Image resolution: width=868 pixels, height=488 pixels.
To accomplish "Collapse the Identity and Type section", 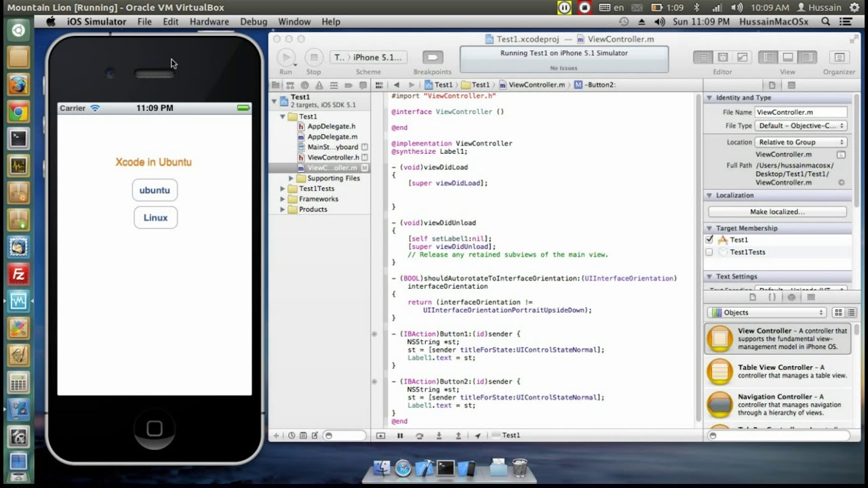I will tap(710, 98).
